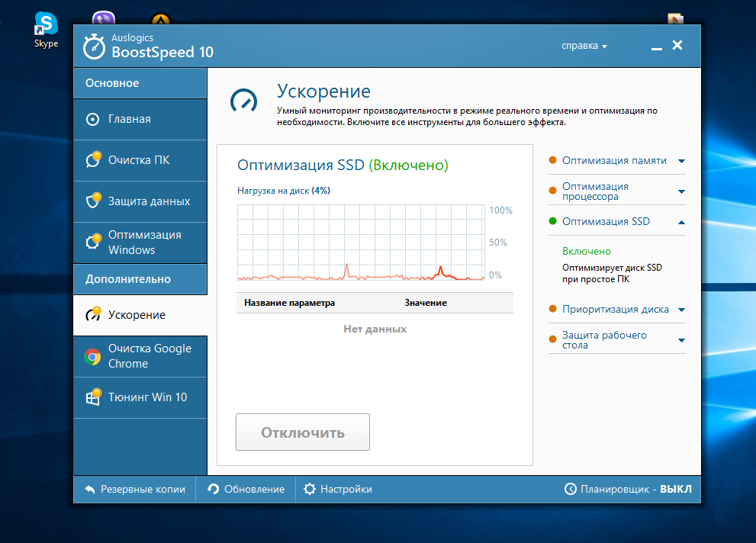Expand Защита рабочего стола dropdown arrow

(681, 341)
